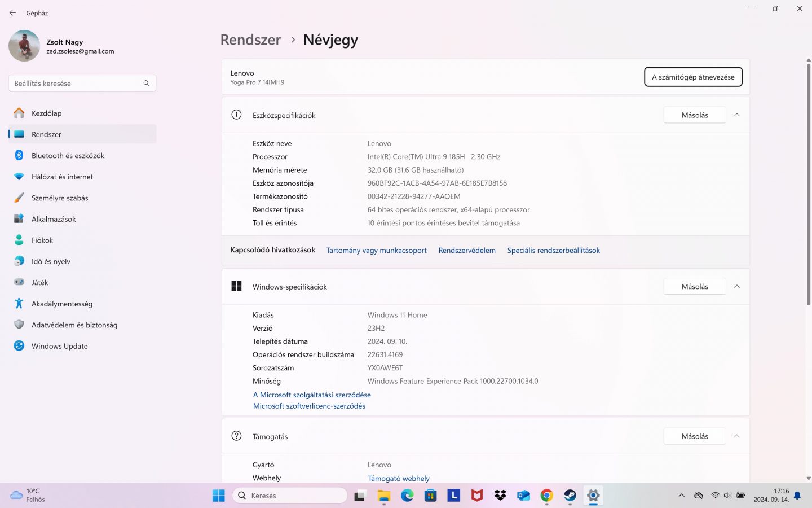Open Rendszervédelem link

(467, 250)
